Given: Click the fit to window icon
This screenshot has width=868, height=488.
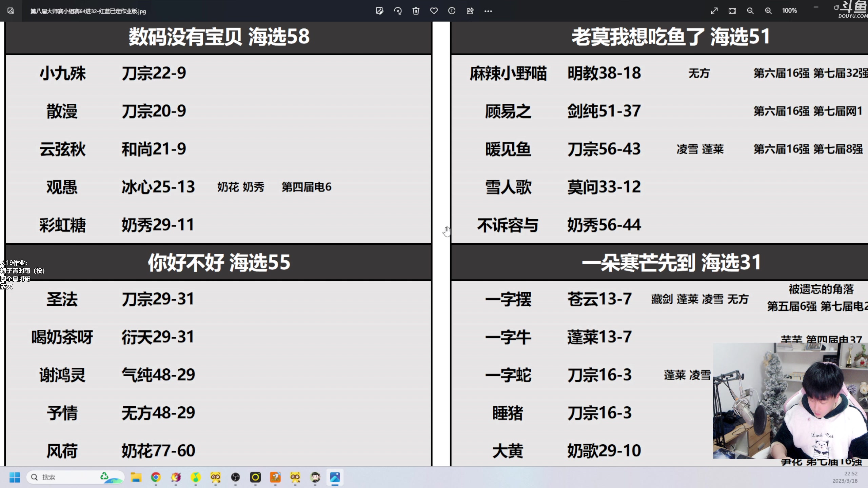Looking at the screenshot, I should (732, 11).
